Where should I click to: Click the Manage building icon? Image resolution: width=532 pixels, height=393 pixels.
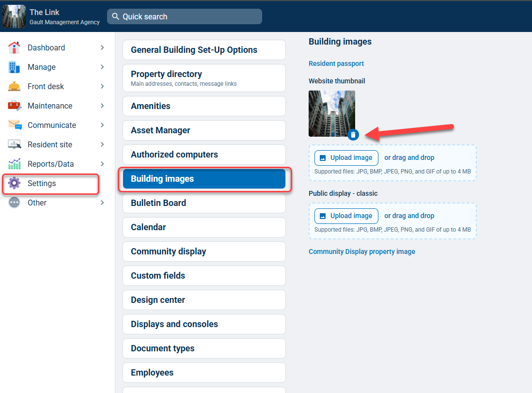(14, 67)
